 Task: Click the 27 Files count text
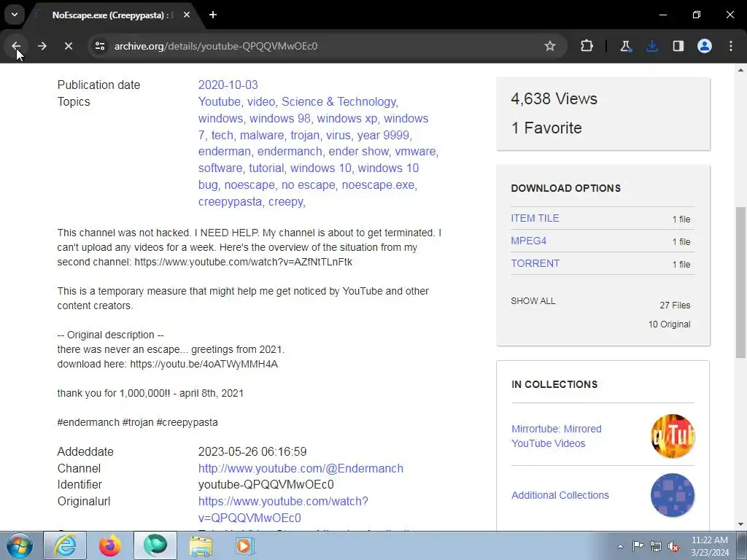[x=675, y=306]
